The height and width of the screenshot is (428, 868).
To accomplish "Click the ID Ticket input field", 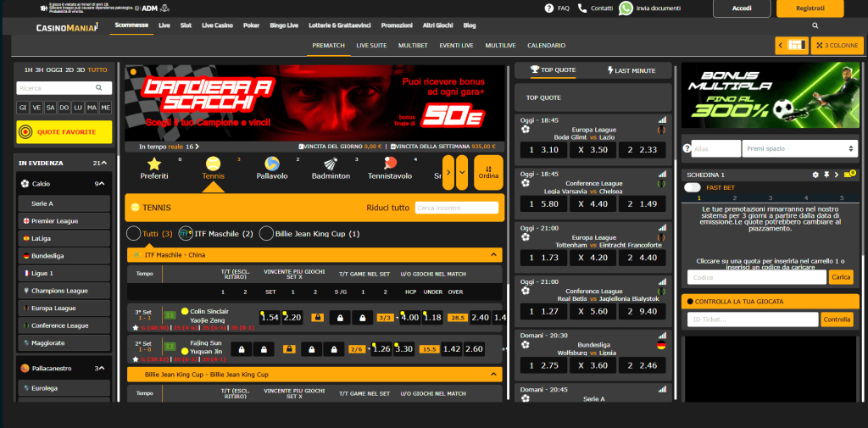I will click(x=753, y=320).
